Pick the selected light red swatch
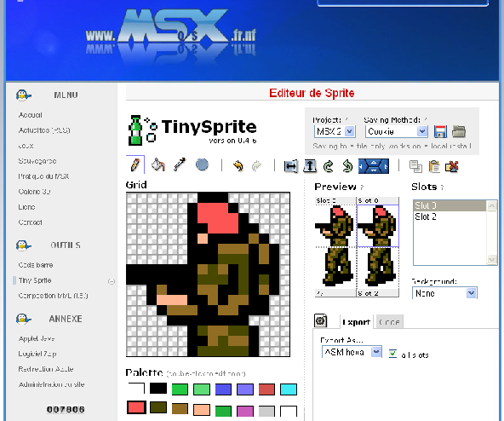 pos(136,407)
